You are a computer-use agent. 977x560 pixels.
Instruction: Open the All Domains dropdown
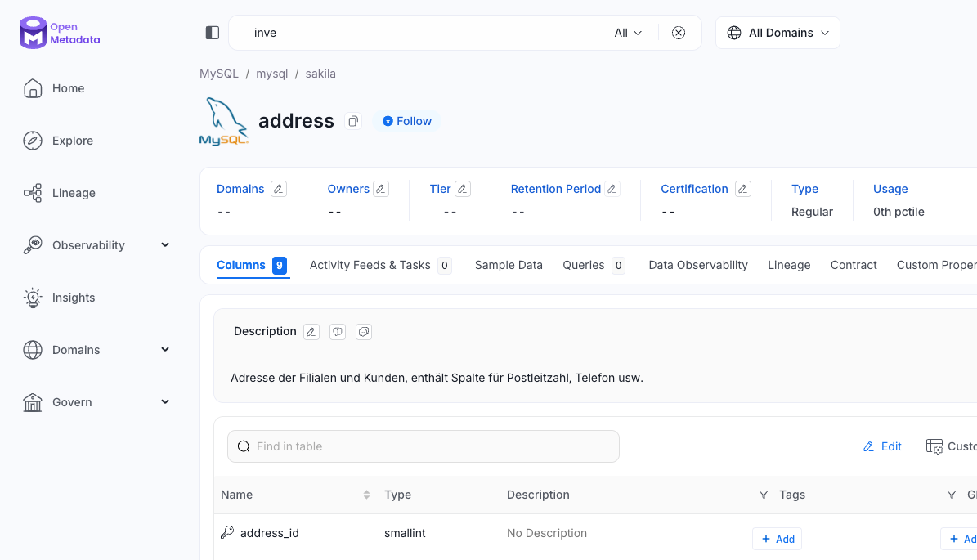[778, 33]
